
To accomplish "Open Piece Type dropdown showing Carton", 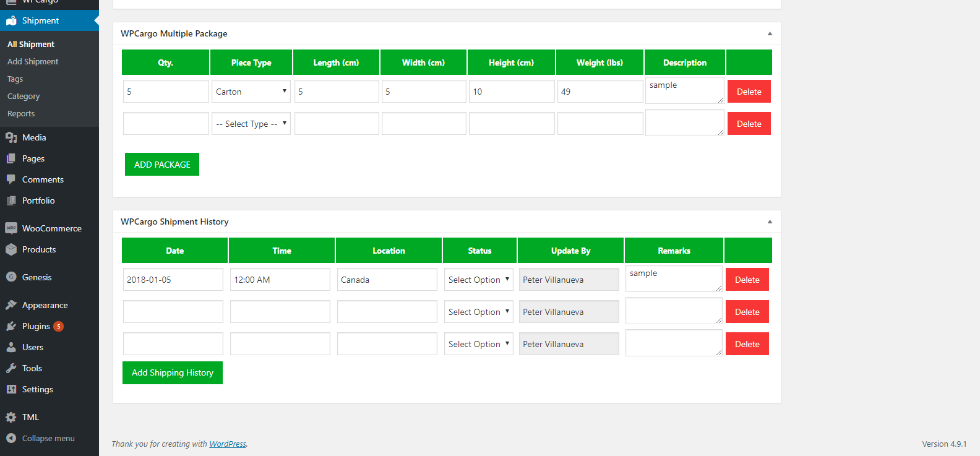I will pos(251,92).
